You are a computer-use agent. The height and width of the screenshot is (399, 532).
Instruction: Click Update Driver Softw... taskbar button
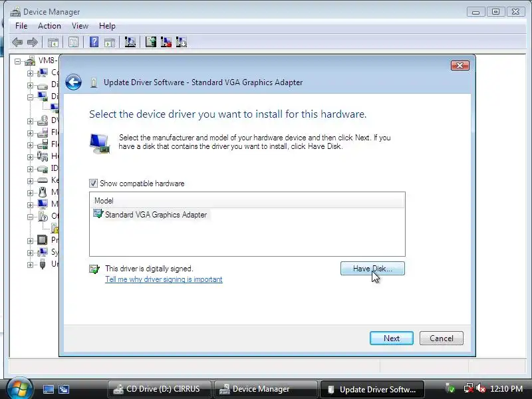[x=372, y=389]
